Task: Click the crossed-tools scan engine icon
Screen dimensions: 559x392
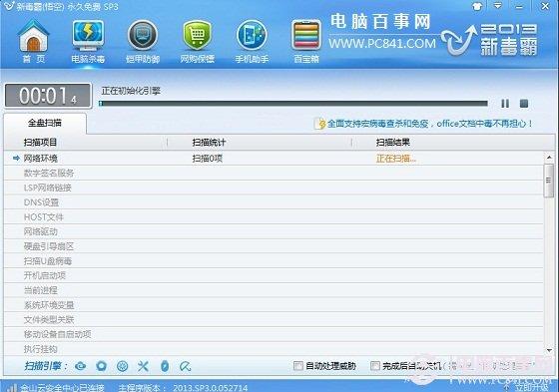Action: coord(144,366)
